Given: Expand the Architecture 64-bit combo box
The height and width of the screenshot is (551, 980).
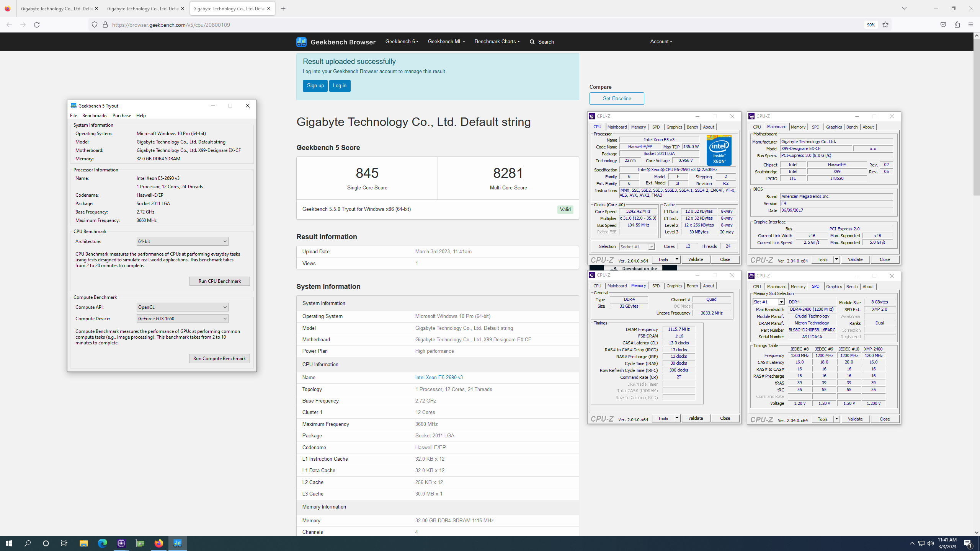Looking at the screenshot, I should [x=182, y=241].
